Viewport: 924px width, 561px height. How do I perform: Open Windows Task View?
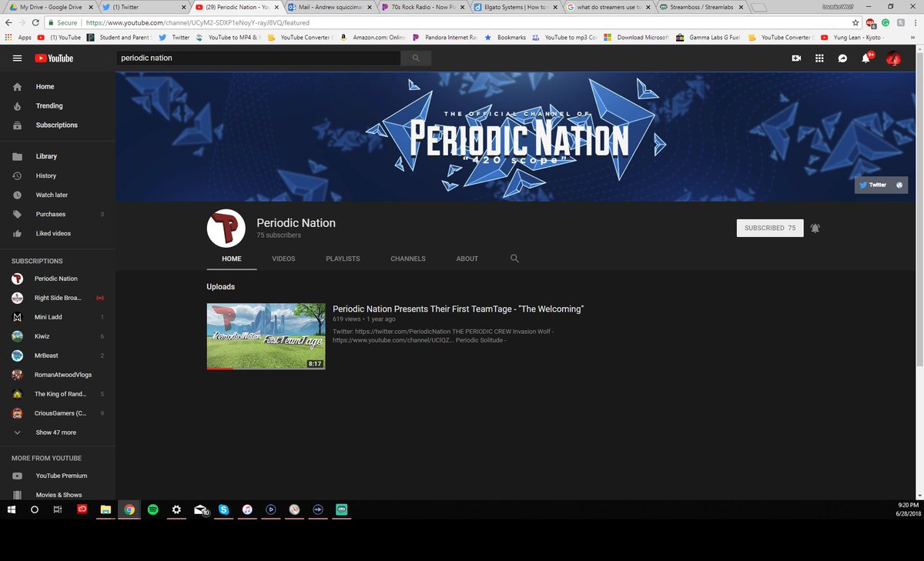click(x=58, y=509)
